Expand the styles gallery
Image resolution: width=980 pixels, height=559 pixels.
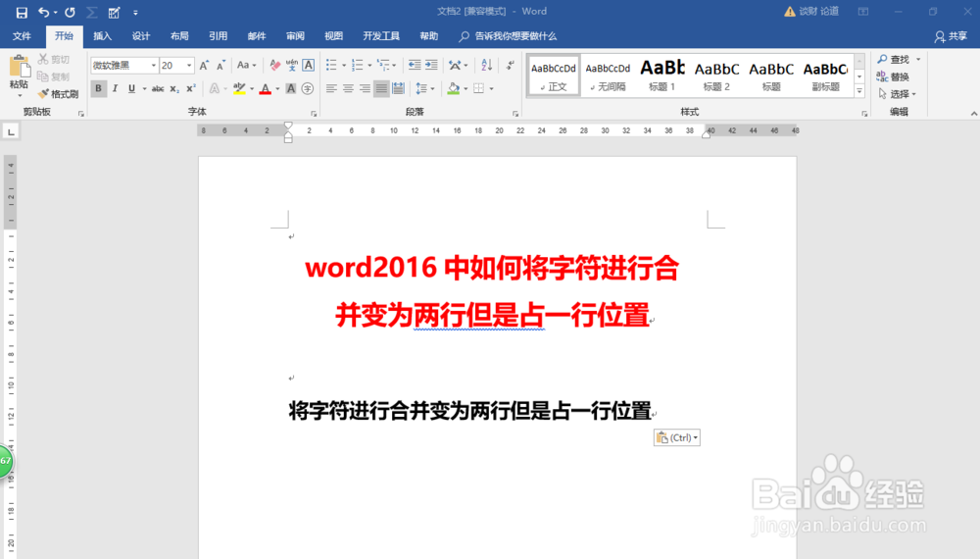click(859, 91)
